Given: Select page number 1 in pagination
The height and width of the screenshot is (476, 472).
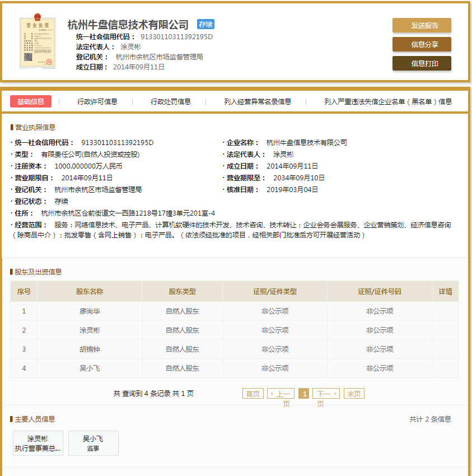Looking at the screenshot, I should click(x=303, y=393).
